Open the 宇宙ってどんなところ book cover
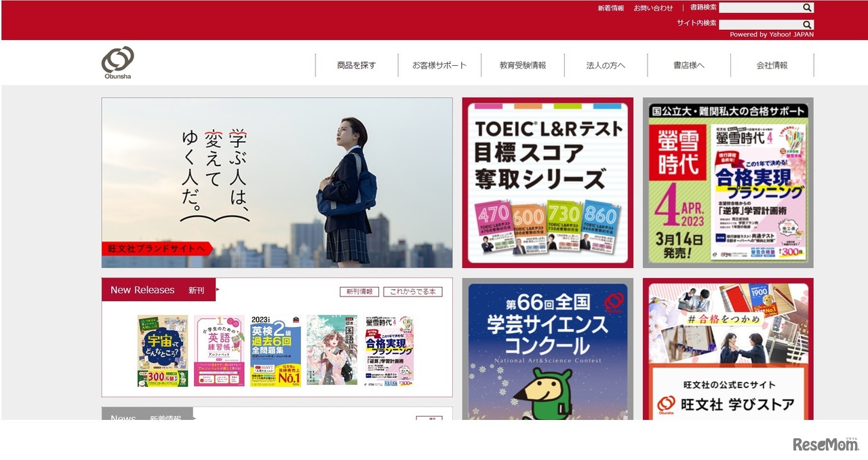868x460 pixels. pyautogui.click(x=163, y=351)
